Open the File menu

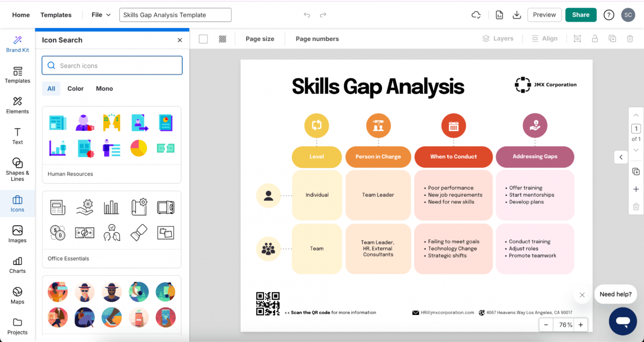[100, 14]
